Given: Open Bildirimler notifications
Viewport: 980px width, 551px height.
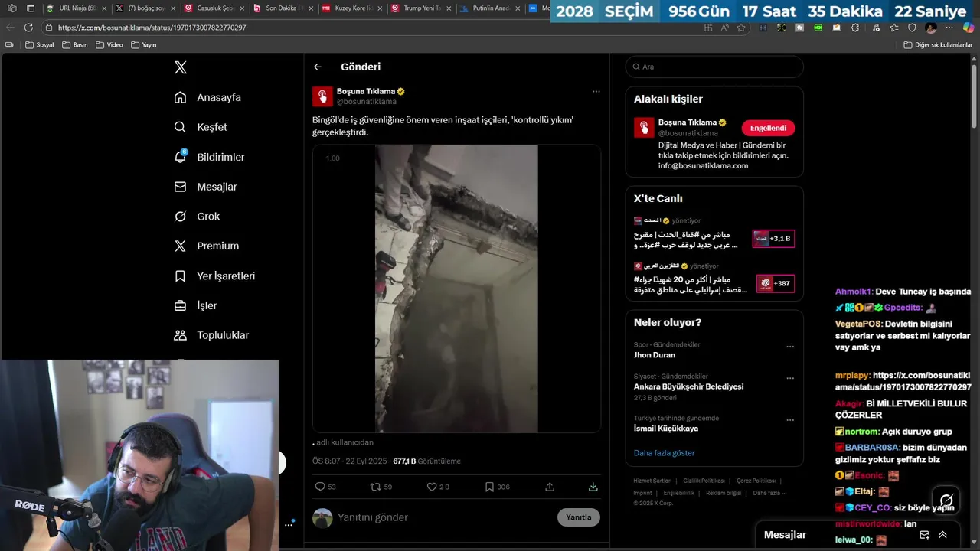Looking at the screenshot, I should click(209, 157).
